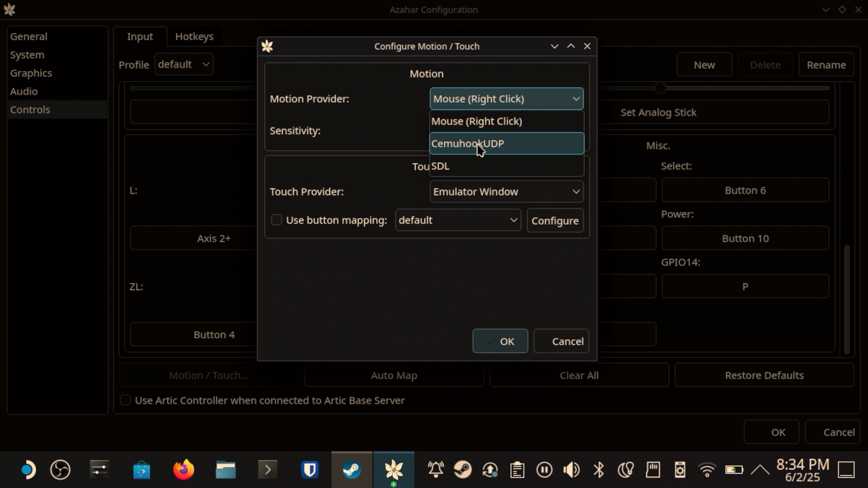Open Wi-Fi network tray icon
This screenshot has width=868, height=488.
coord(707,470)
